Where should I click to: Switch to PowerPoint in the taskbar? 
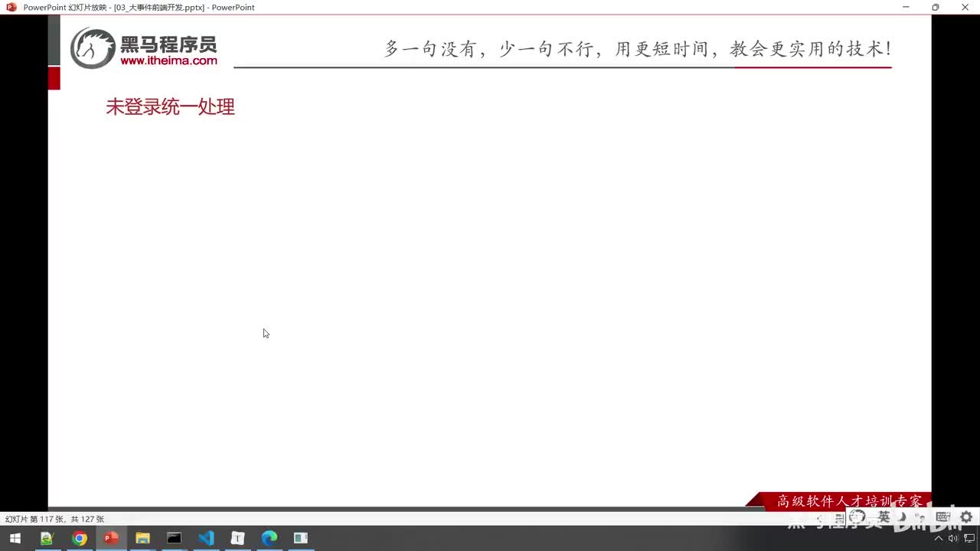point(111,538)
